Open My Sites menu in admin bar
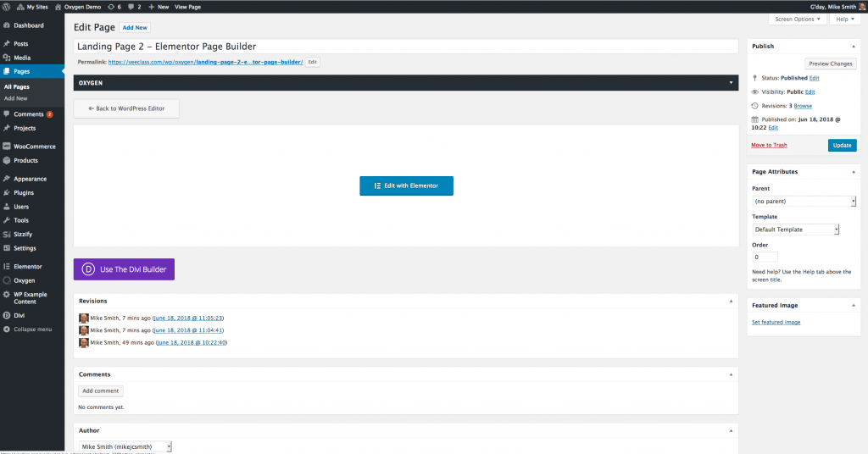 32,7
